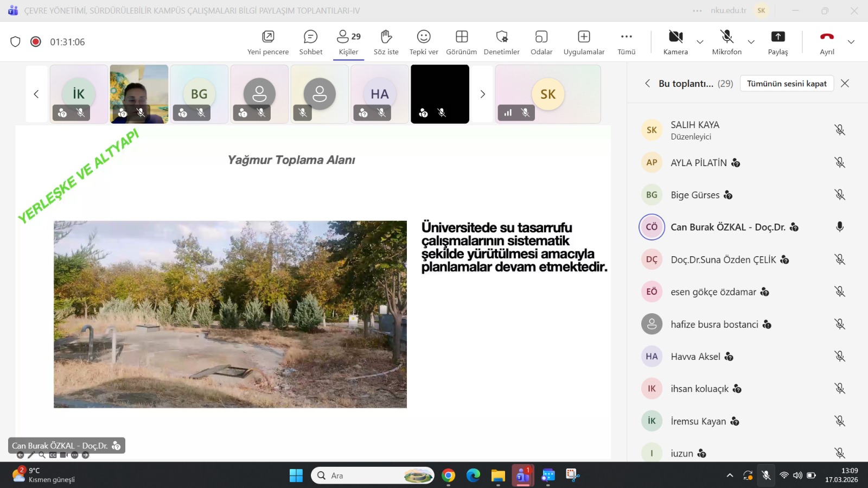Expand the Ayrıl leave options arrow
868x488 pixels.
coord(851,42)
